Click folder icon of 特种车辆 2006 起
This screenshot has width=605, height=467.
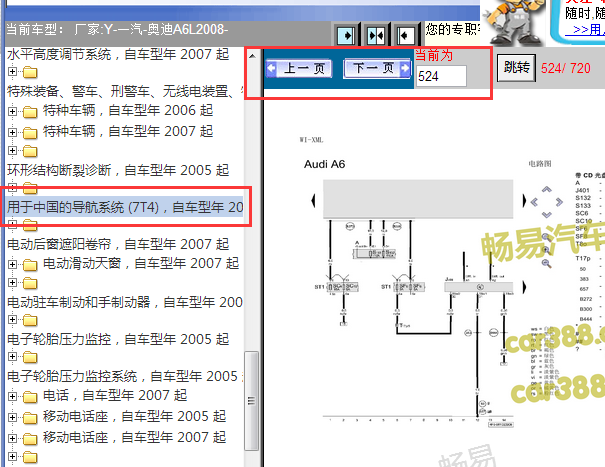pyautogui.click(x=30, y=112)
